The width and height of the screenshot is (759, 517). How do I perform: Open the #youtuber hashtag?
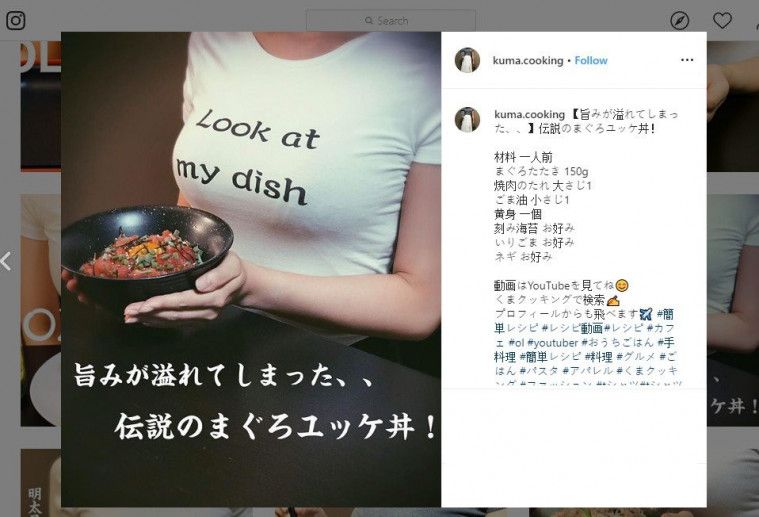[553, 343]
